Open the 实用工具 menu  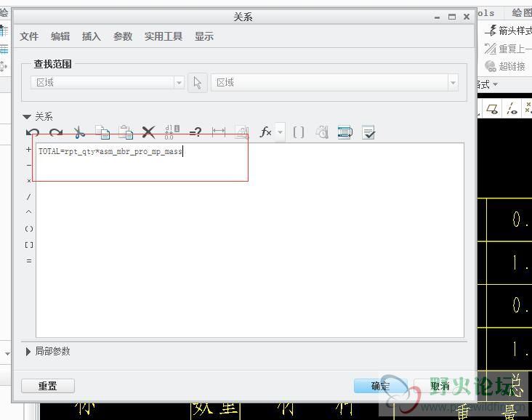click(x=164, y=36)
